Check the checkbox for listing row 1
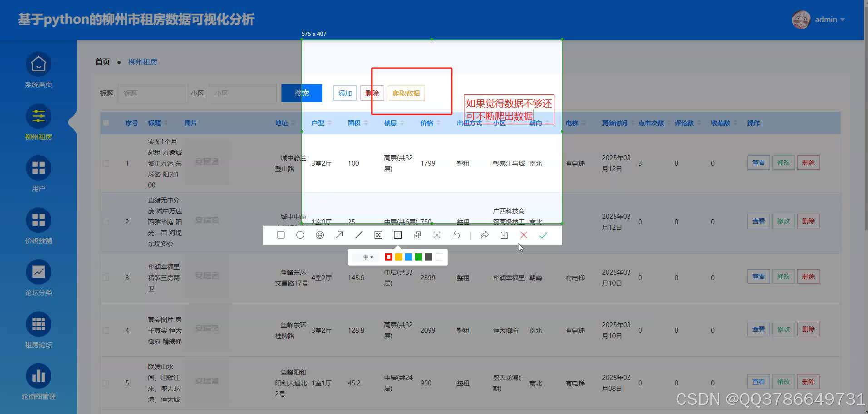 106,163
